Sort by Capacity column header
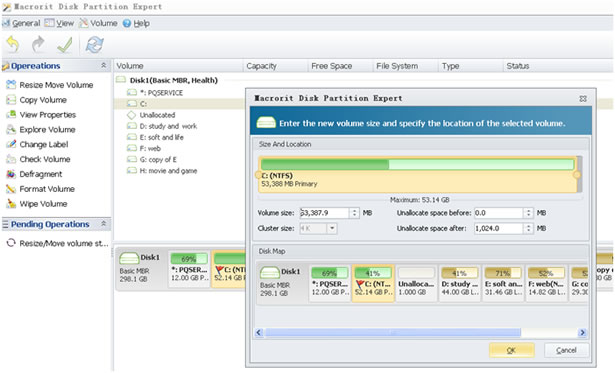The height and width of the screenshot is (373, 615). tap(275, 66)
